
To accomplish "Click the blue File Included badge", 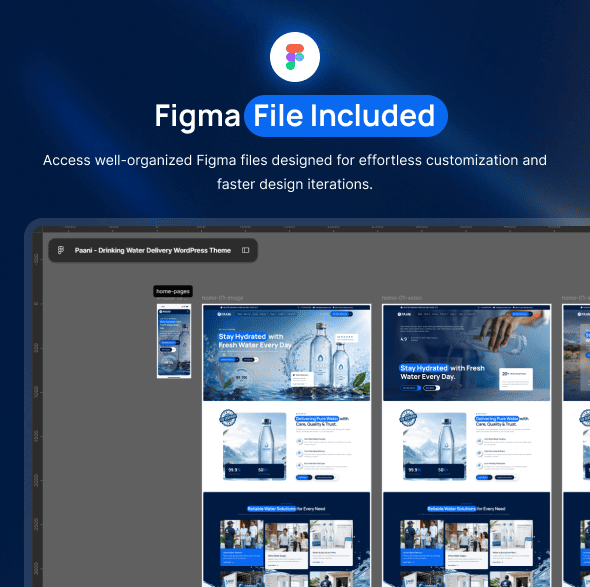I will click(346, 116).
